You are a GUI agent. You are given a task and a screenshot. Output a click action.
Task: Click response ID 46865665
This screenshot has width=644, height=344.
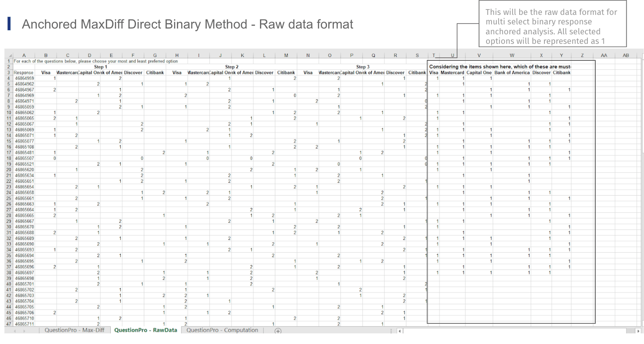click(24, 215)
